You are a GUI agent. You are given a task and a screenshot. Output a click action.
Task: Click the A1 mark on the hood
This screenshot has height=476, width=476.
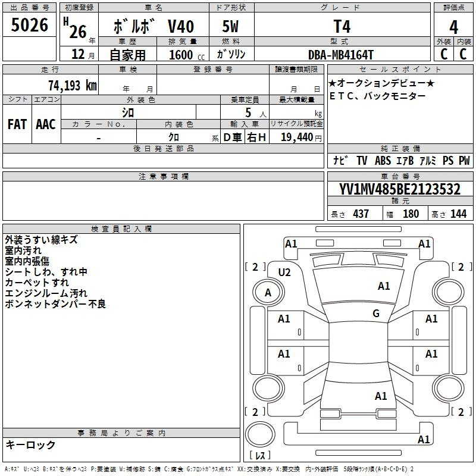(384, 286)
